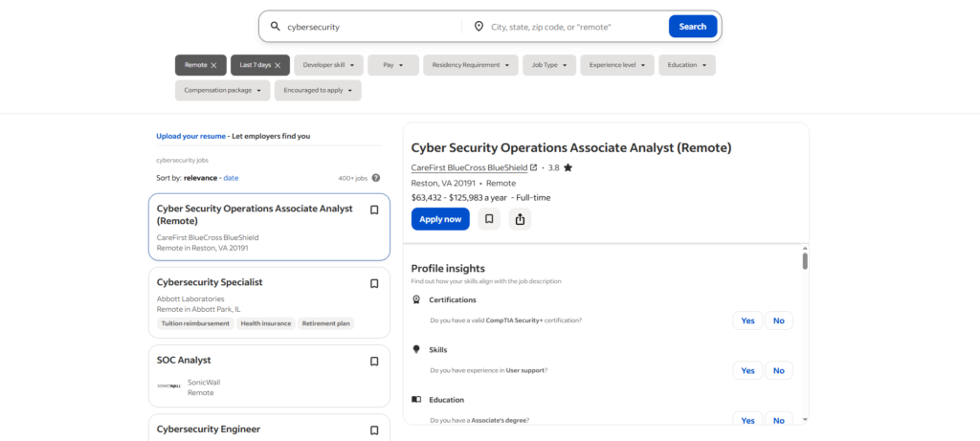
Task: Open the Developer skill filter dropdown
Action: coord(328,65)
